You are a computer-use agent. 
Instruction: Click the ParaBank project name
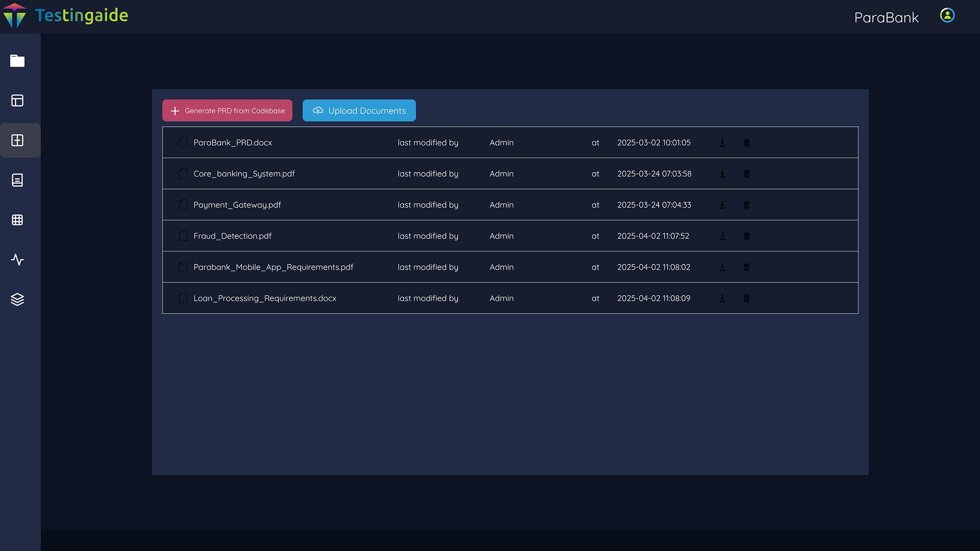point(886,17)
